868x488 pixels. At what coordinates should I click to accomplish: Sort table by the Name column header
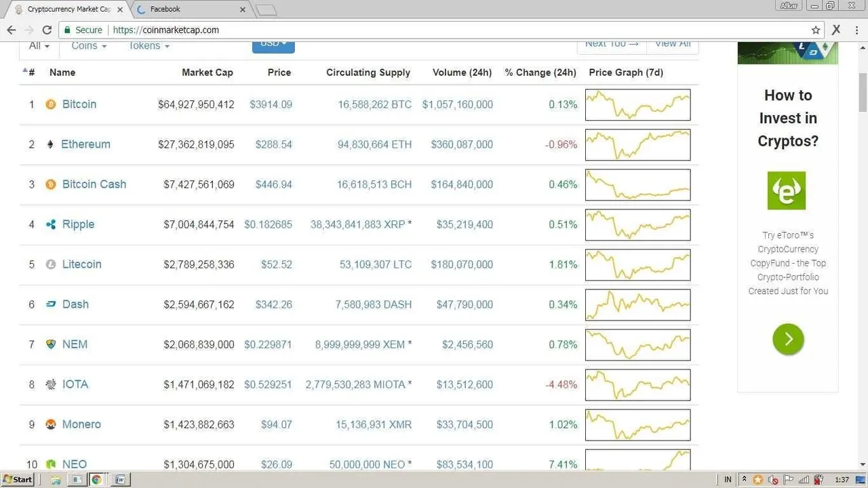coord(62,73)
